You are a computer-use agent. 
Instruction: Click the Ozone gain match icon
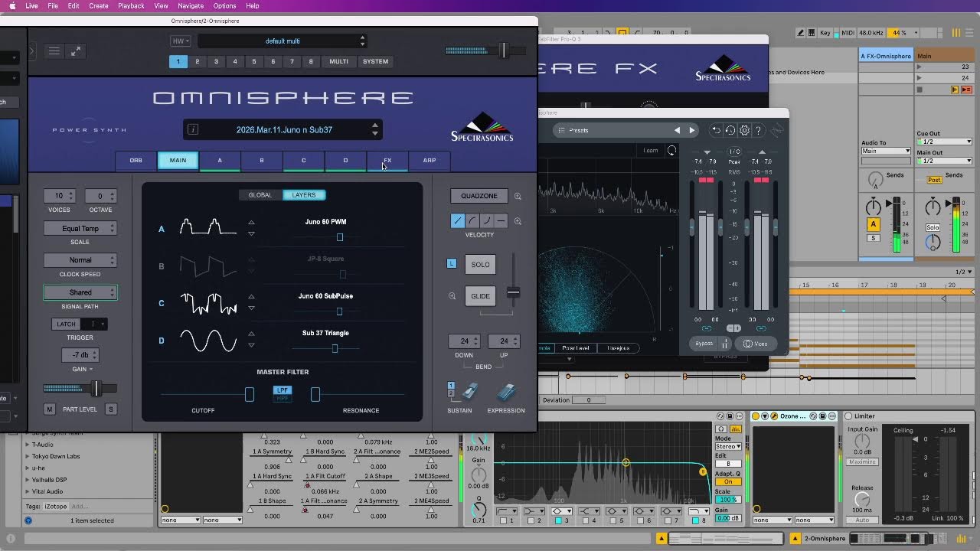tap(724, 344)
